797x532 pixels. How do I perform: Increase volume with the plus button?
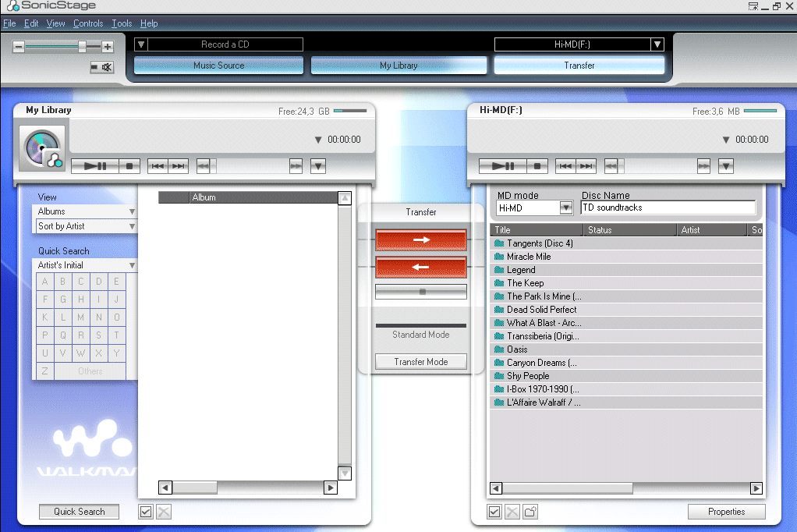108,47
